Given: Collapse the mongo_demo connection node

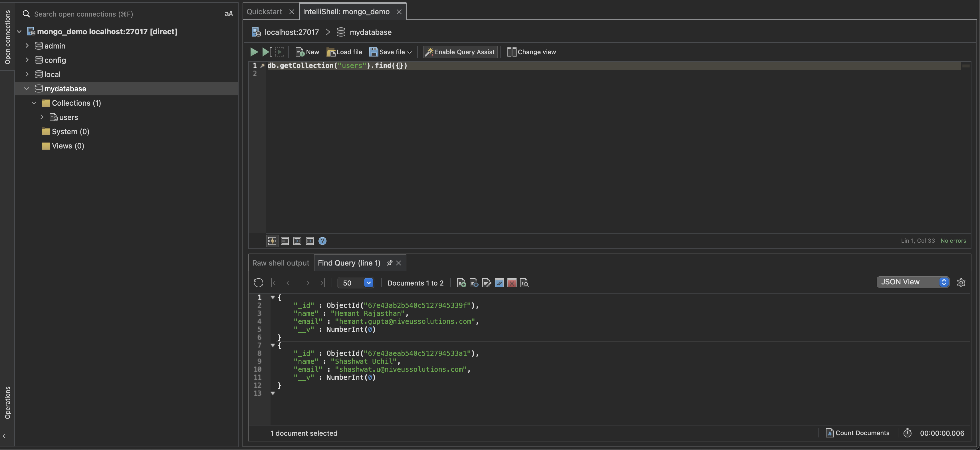Looking at the screenshot, I should tap(19, 32).
